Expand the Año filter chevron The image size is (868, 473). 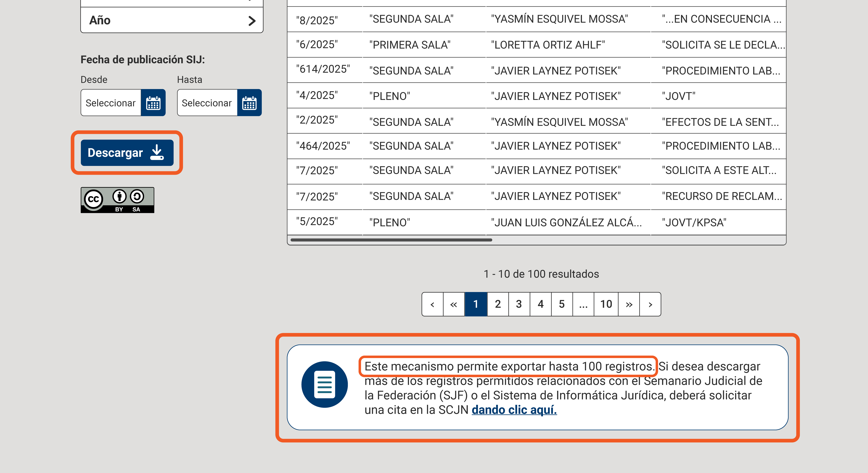tap(252, 21)
